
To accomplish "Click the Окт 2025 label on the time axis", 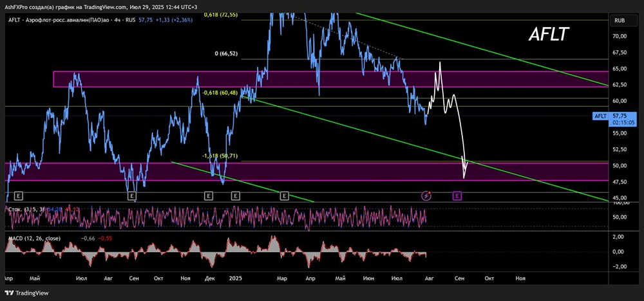I will (x=489, y=278).
